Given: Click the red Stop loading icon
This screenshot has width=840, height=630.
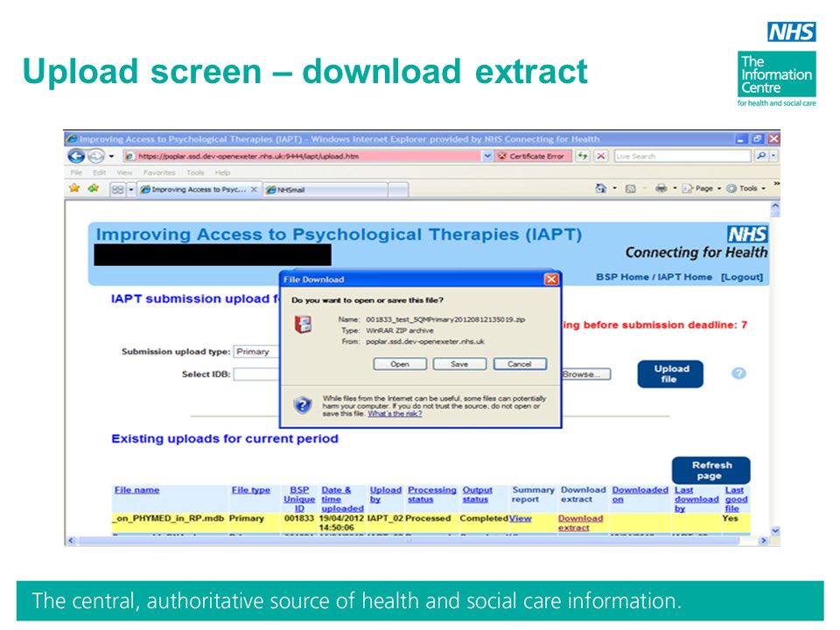Looking at the screenshot, I should click(x=601, y=156).
